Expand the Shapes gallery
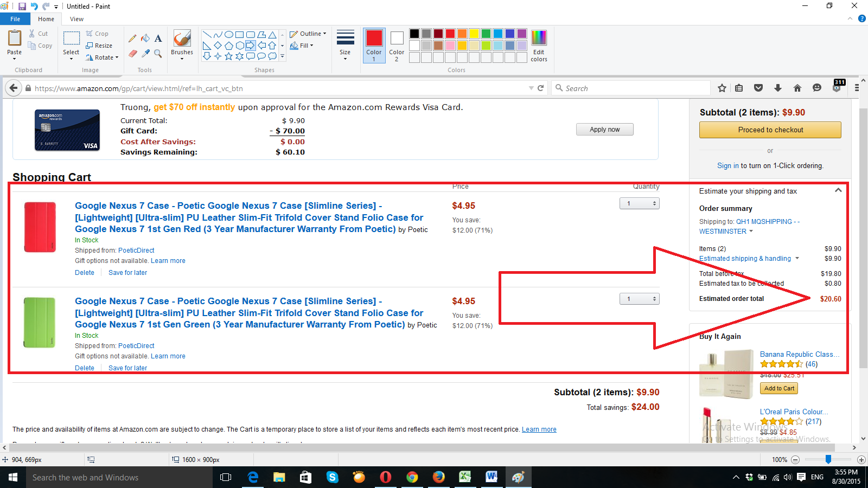868x488 pixels. [x=282, y=56]
